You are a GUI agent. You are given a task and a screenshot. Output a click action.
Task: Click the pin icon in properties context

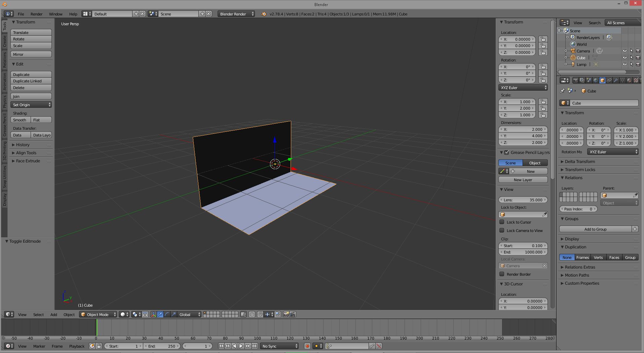click(562, 91)
